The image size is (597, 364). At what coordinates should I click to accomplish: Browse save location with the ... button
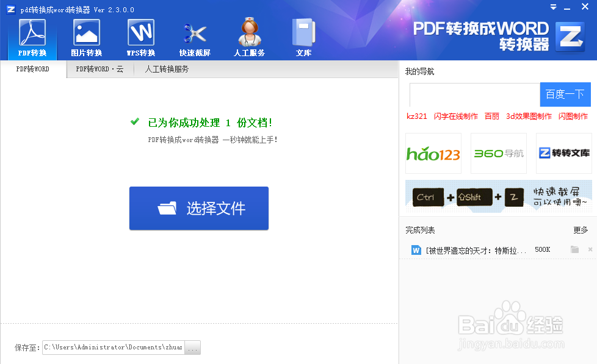192,347
